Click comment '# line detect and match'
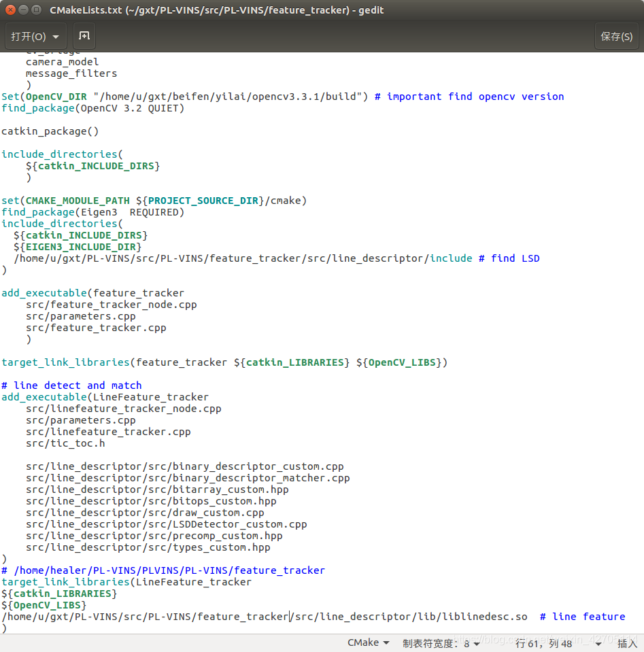The width and height of the screenshot is (644, 652). click(x=71, y=385)
